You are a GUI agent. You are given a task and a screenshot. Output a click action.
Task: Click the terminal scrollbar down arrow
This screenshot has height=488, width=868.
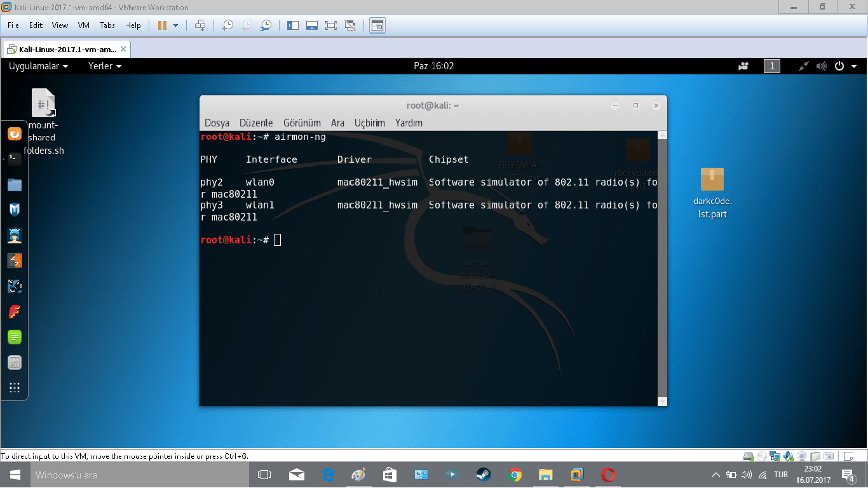point(662,402)
